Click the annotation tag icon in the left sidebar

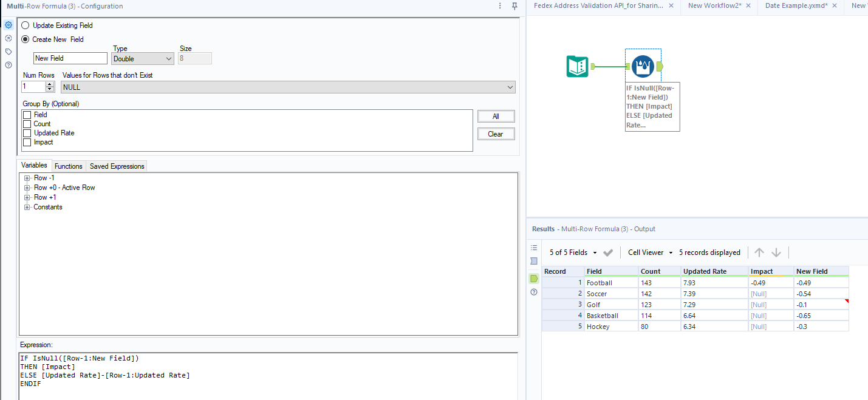point(8,52)
